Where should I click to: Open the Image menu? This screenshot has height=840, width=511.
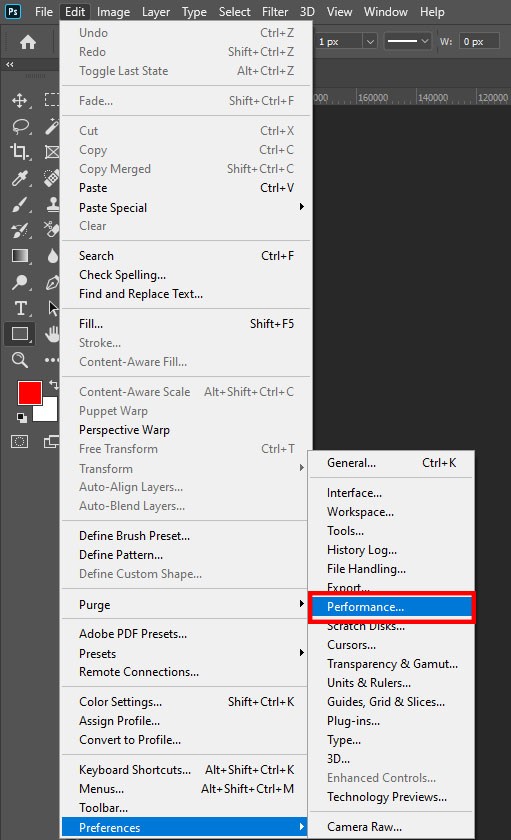coord(113,12)
